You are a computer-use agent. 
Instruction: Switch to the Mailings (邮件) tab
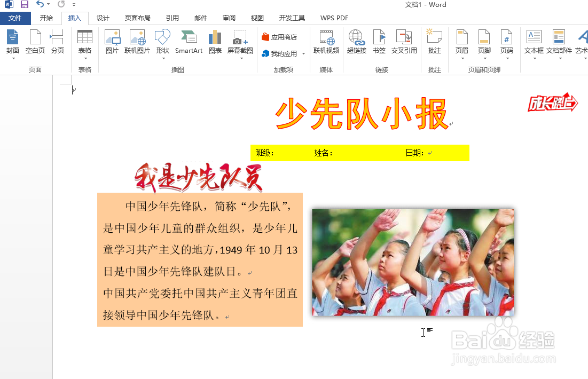[x=201, y=18]
